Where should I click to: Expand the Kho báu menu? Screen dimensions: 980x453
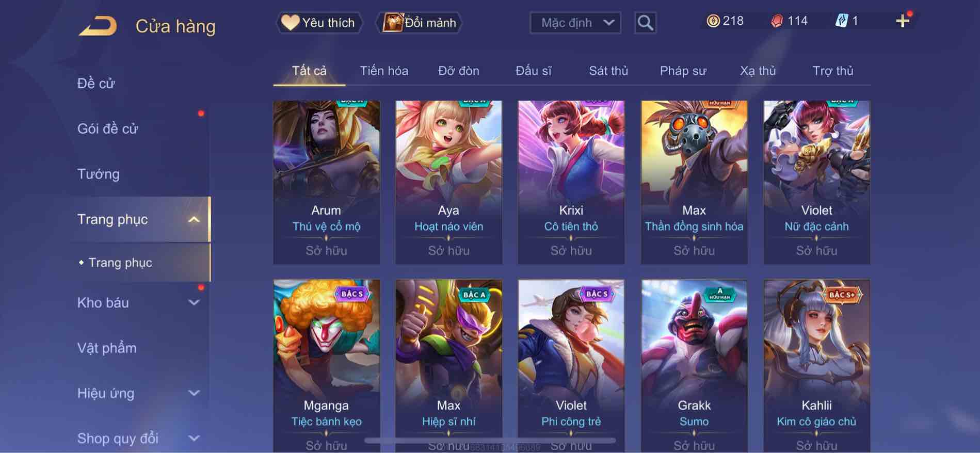[x=194, y=302]
